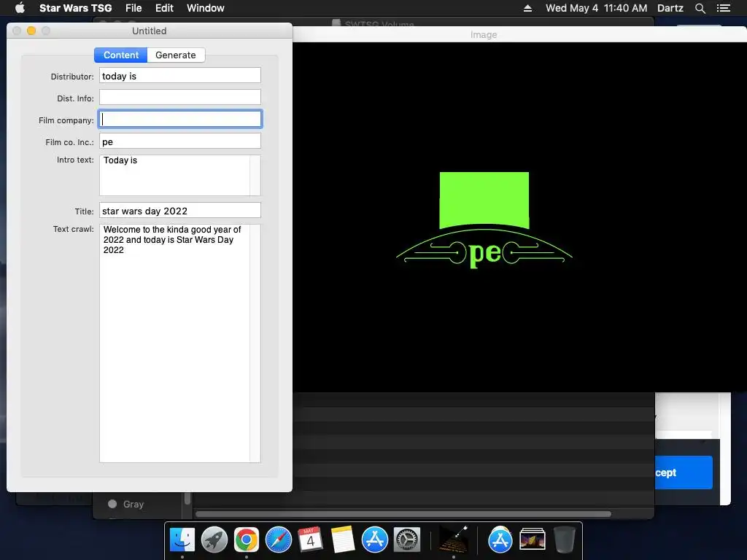
Task: Click the Title field
Action: 180,211
